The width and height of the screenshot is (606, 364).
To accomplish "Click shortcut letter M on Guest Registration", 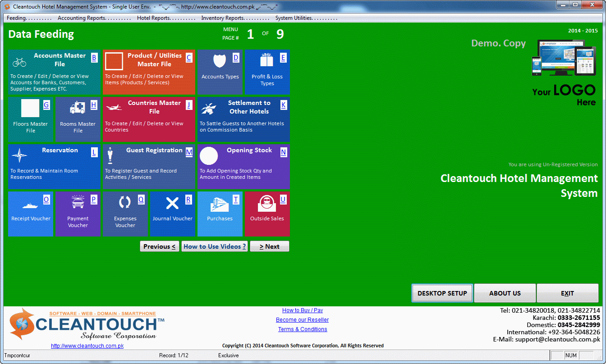I will (189, 152).
